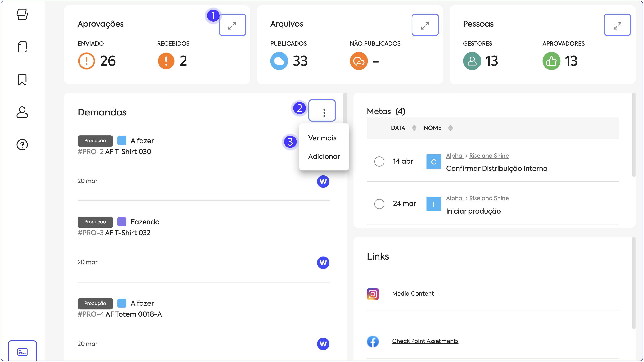Open the Demandas three-dot options menu
Image resolution: width=644 pixels, height=362 pixels.
pyautogui.click(x=322, y=111)
